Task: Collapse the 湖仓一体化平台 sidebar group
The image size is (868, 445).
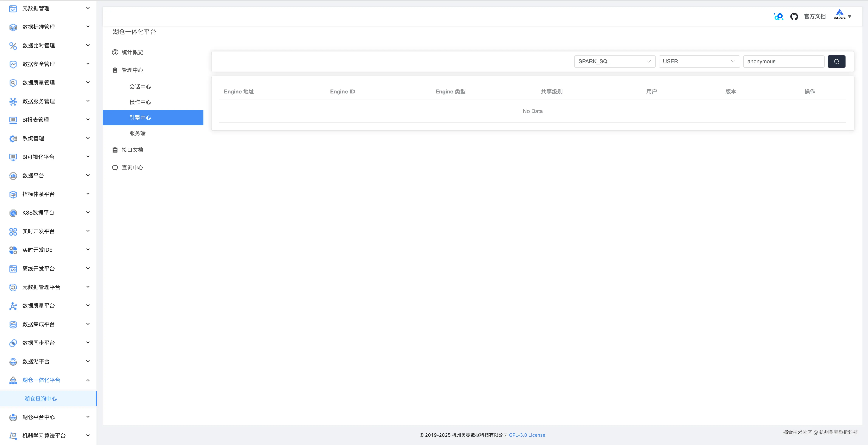Action: (88, 380)
